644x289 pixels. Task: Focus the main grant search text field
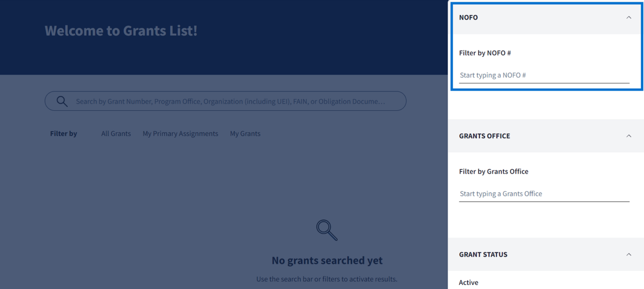pos(230,101)
